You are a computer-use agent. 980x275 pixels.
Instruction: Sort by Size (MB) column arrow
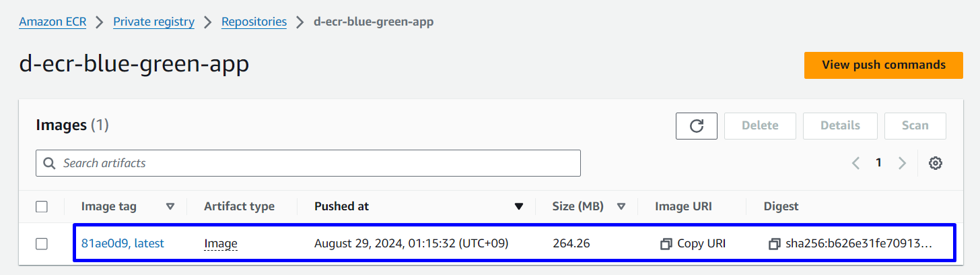[621, 207]
